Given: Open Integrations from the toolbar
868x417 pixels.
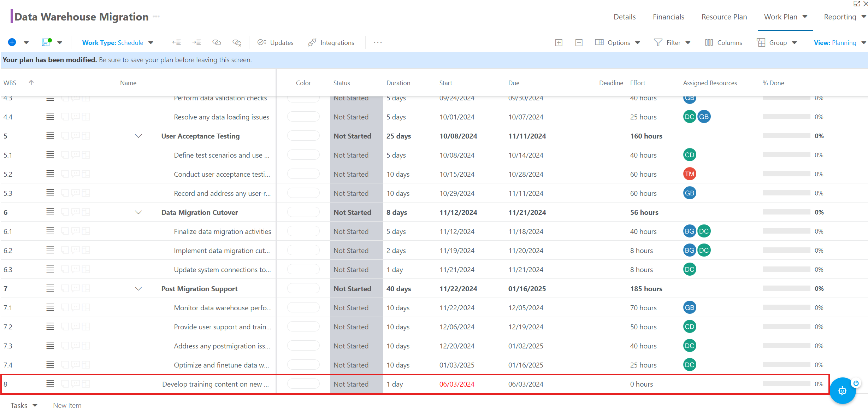Looking at the screenshot, I should click(331, 43).
